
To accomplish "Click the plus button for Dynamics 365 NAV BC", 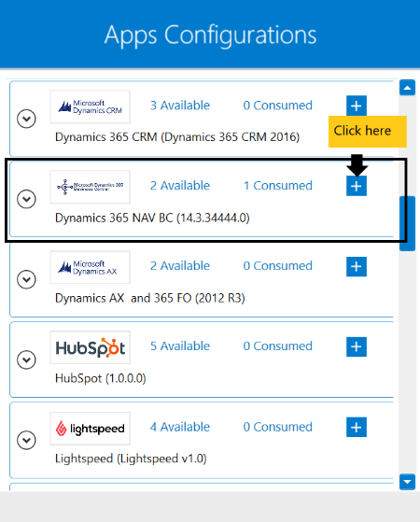I will [x=357, y=186].
